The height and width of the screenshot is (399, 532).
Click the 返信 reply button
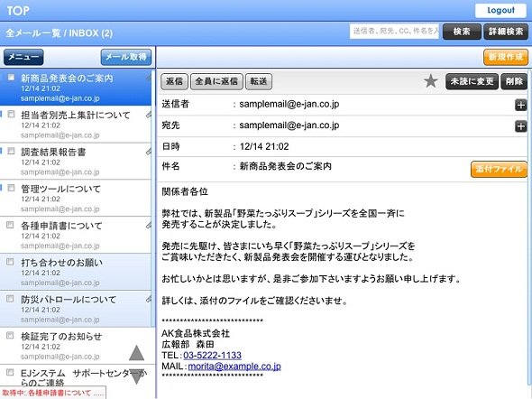174,81
